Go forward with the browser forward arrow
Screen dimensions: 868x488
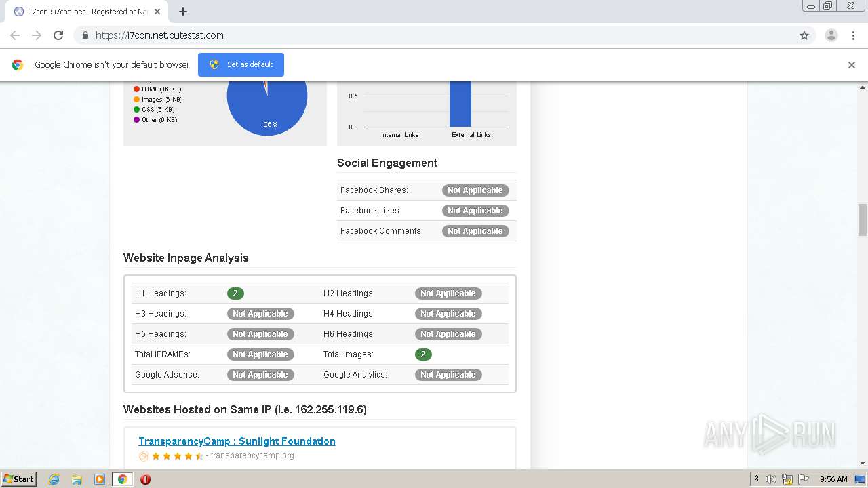37,35
